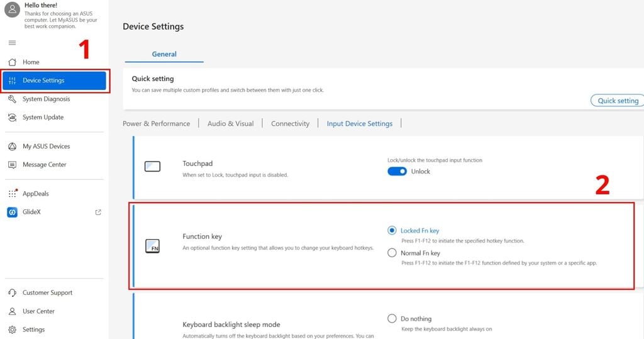
Task: Click the user profile avatar icon
Action: (x=12, y=9)
